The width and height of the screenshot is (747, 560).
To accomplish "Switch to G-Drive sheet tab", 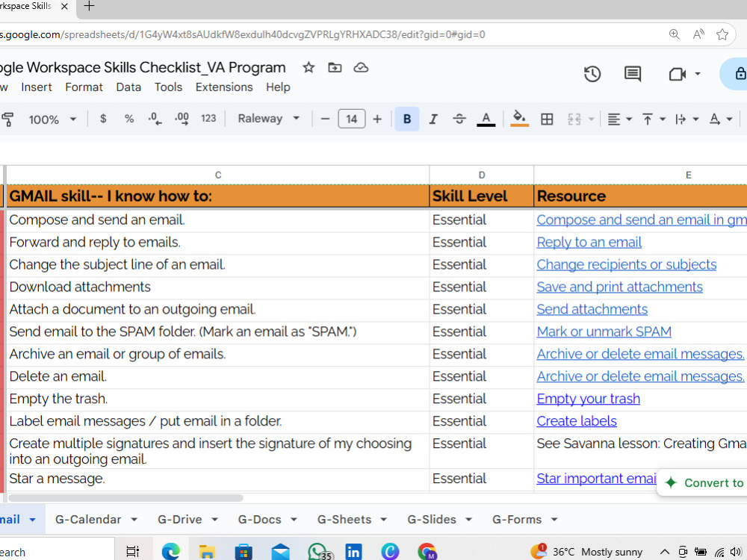I will pos(179,519).
